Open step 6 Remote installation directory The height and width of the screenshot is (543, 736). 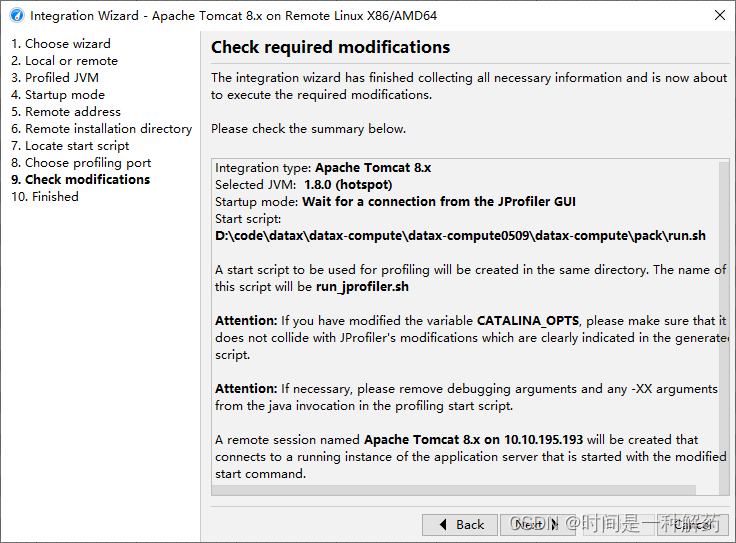(102, 129)
